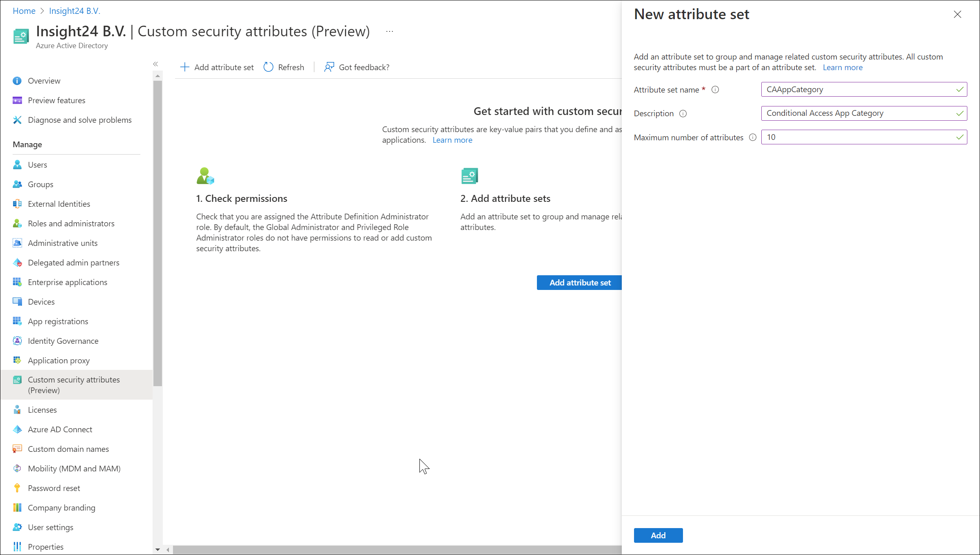Screen dimensions: 980x555
Task: Click the Custom domain names icon
Action: (x=17, y=449)
